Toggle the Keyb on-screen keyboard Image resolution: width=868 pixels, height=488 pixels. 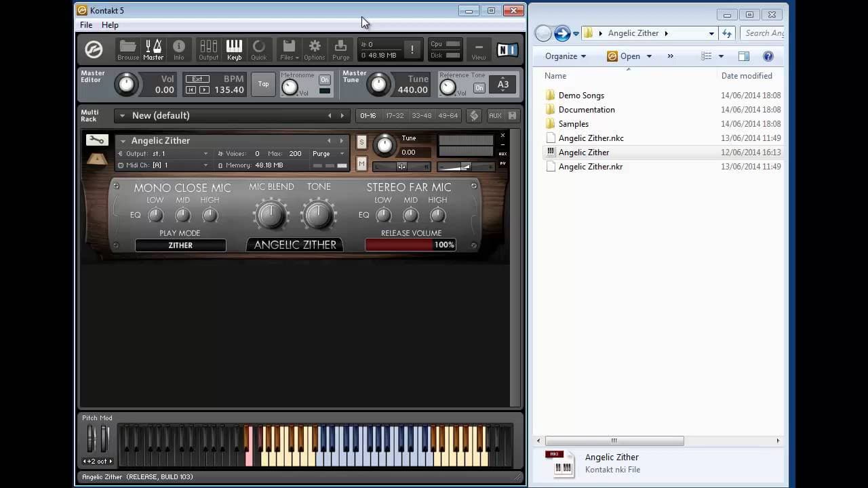pyautogui.click(x=234, y=49)
